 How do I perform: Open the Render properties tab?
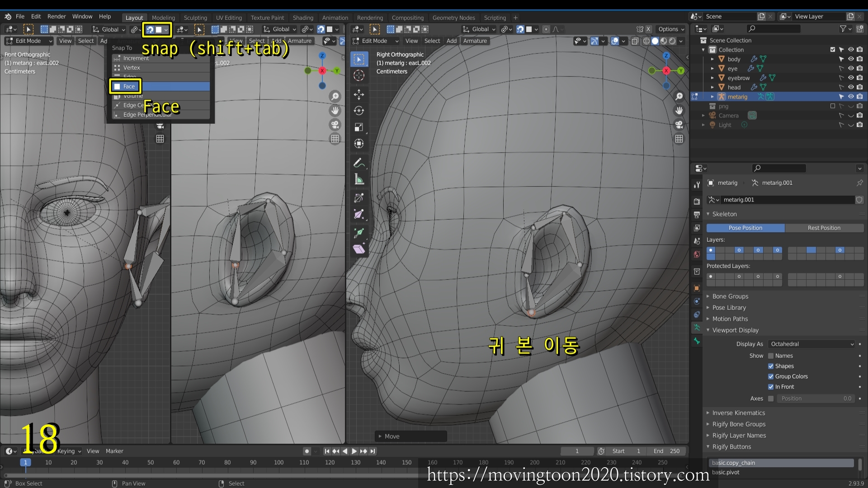pyautogui.click(x=697, y=201)
